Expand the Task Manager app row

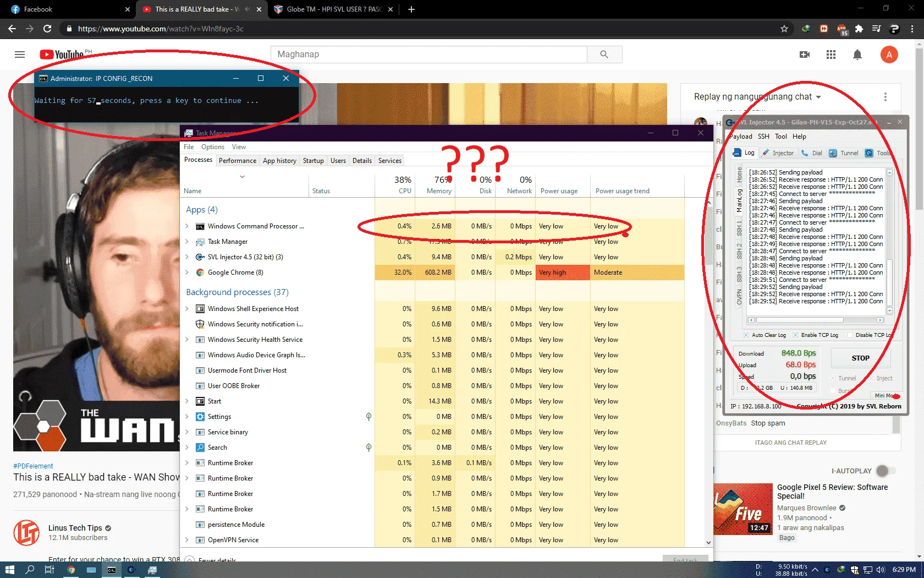(x=187, y=242)
